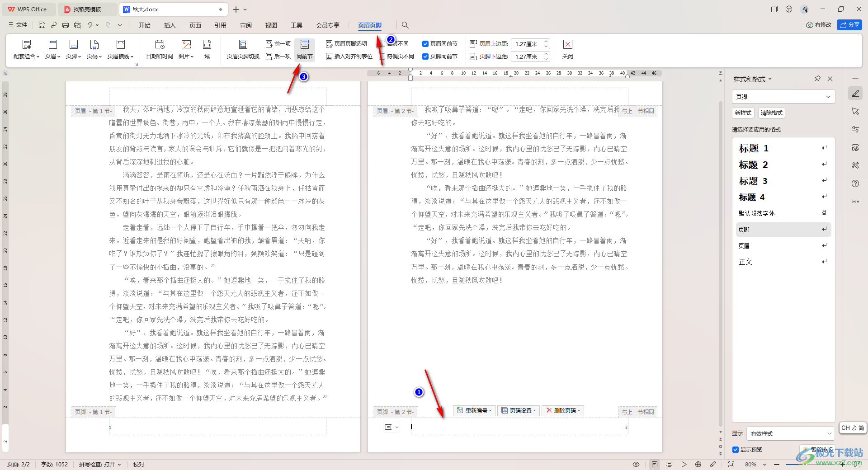868x470 pixels.
Task: Click the Print icon in quick toolbar
Action: coord(66,25)
